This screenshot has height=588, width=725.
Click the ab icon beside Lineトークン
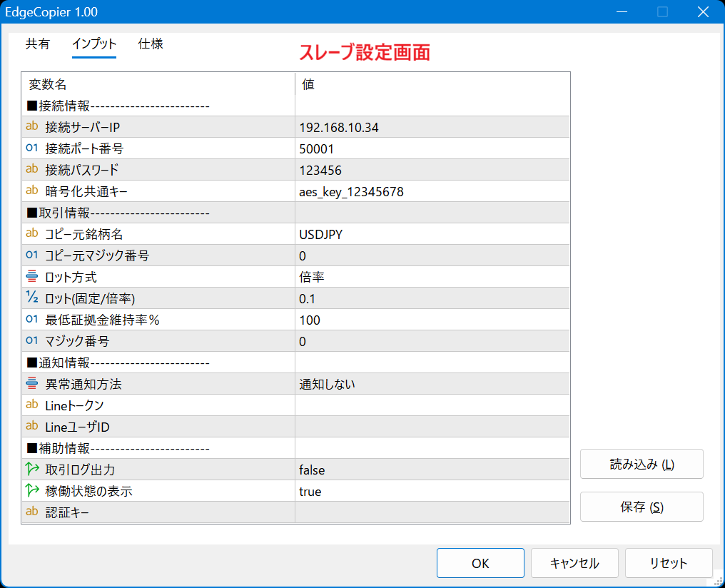click(32, 405)
